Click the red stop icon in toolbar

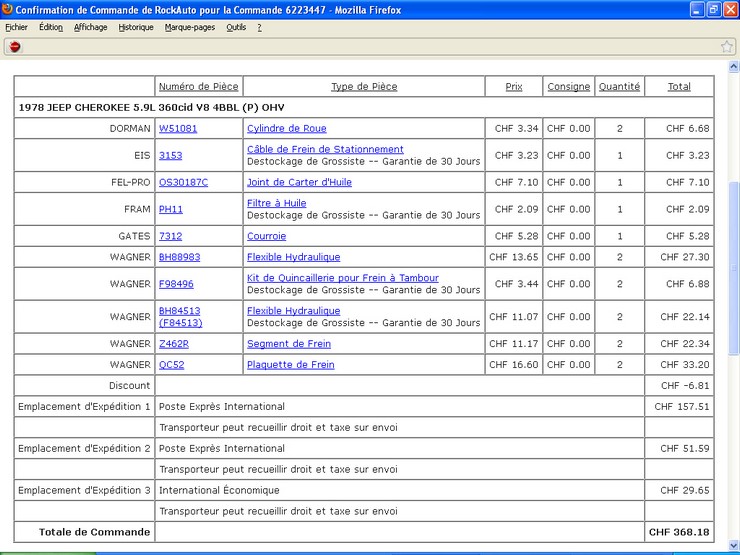pos(14,46)
